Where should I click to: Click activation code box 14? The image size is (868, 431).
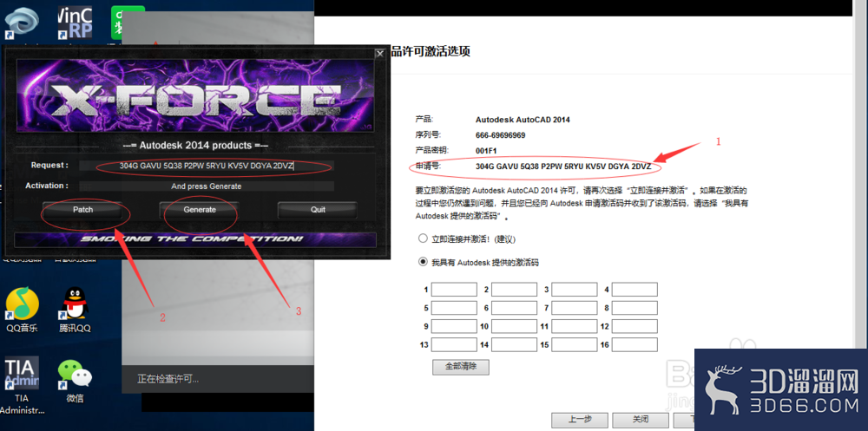tap(514, 344)
